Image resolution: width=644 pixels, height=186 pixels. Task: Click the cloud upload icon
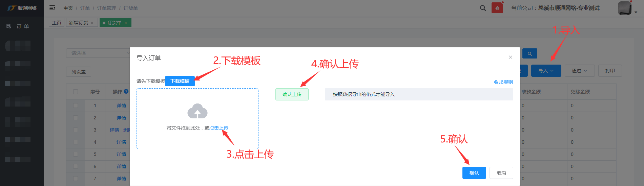(x=197, y=111)
